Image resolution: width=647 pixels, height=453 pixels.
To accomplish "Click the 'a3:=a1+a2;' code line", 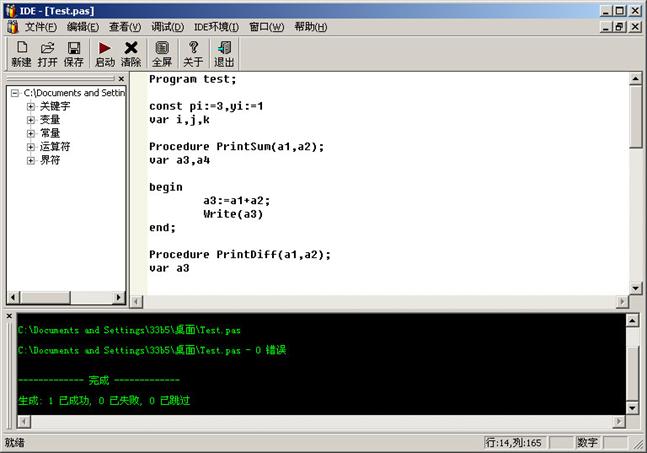I will [236, 201].
